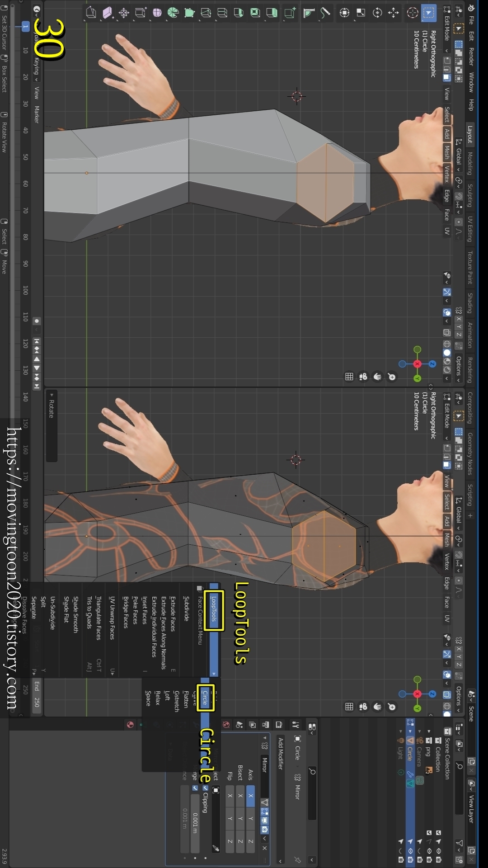This screenshot has height=868, width=488.
Task: Select the Poly Build tool
Action: click(190, 13)
